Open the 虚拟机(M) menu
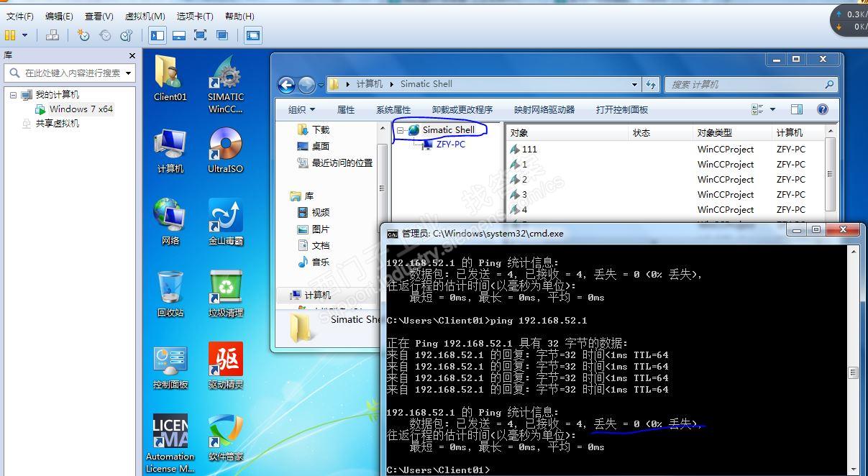The image size is (868, 476). coord(145,16)
